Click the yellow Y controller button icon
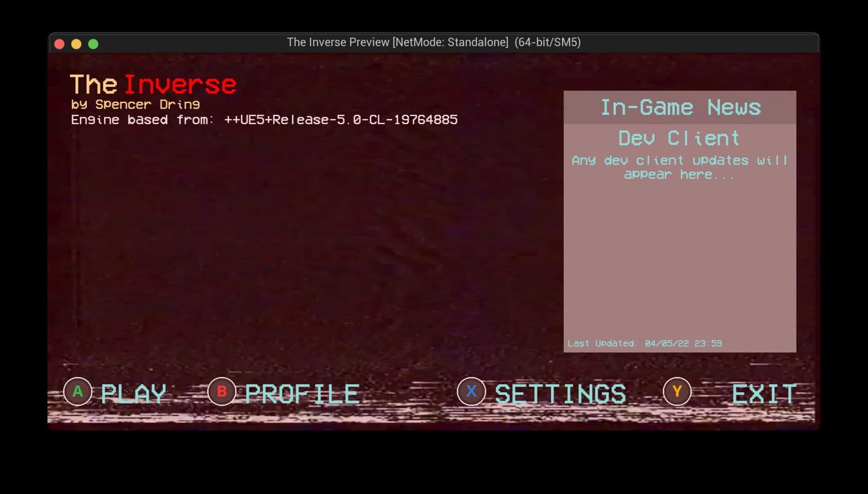Screen dimensions: 868x494 point(677,392)
